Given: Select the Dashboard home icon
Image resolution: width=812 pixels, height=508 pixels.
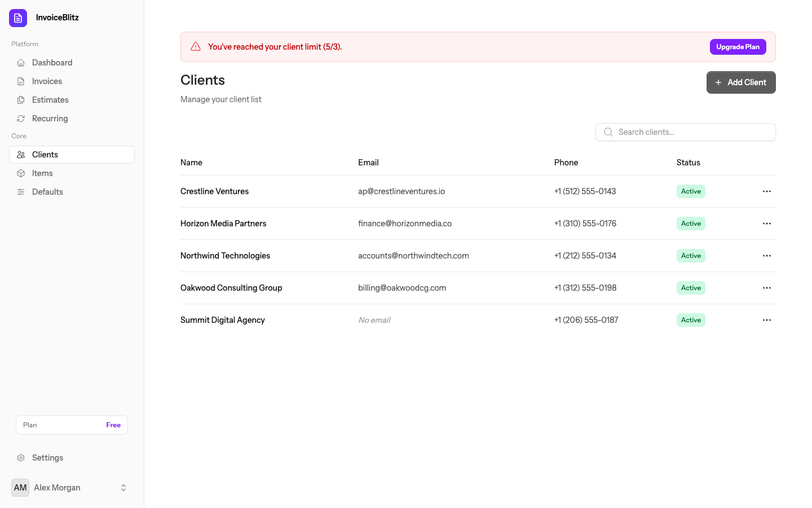Looking at the screenshot, I should tap(21, 62).
